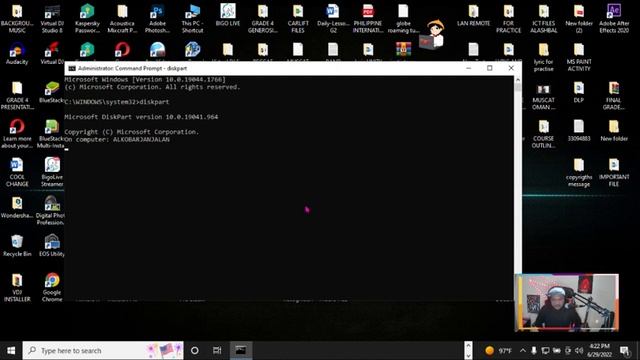
Task: Click the webcam overlay thumbnail
Action: click(x=567, y=302)
